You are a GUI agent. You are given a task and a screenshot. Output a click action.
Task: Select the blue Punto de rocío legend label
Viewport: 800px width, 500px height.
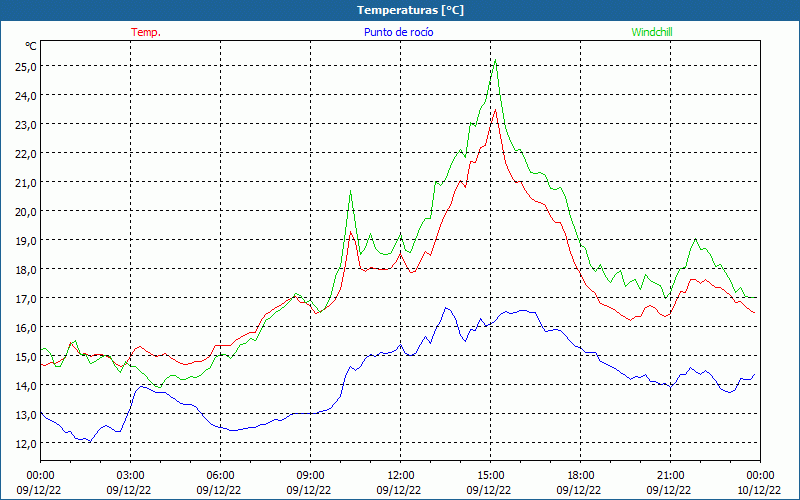click(x=398, y=32)
